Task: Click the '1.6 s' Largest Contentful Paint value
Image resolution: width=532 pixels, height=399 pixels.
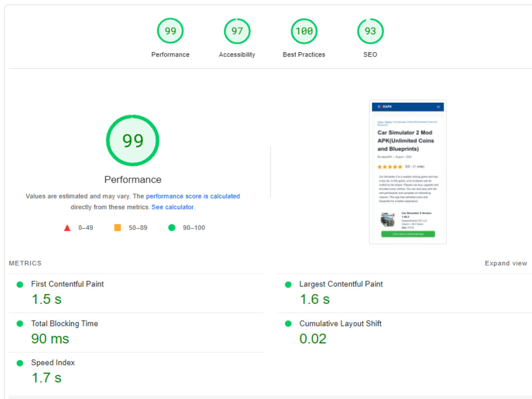Action: (314, 299)
